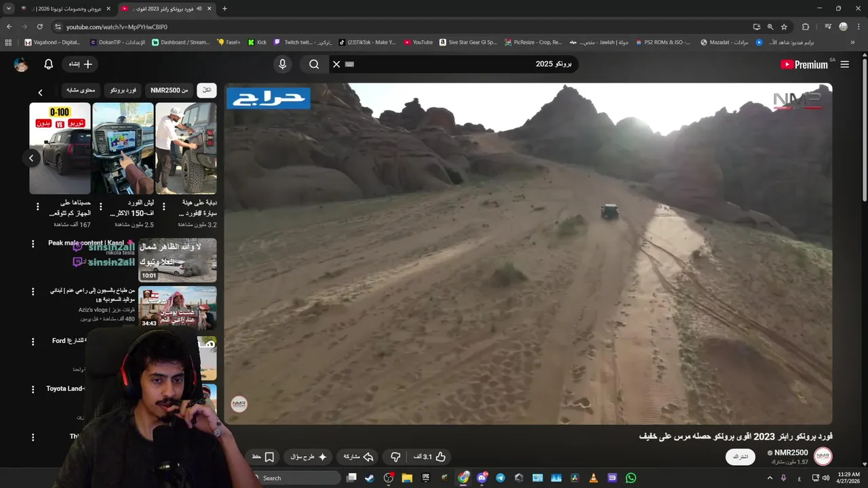Show more bookmarks chevron
Image resolution: width=868 pixels, height=488 pixels.
(852, 42)
